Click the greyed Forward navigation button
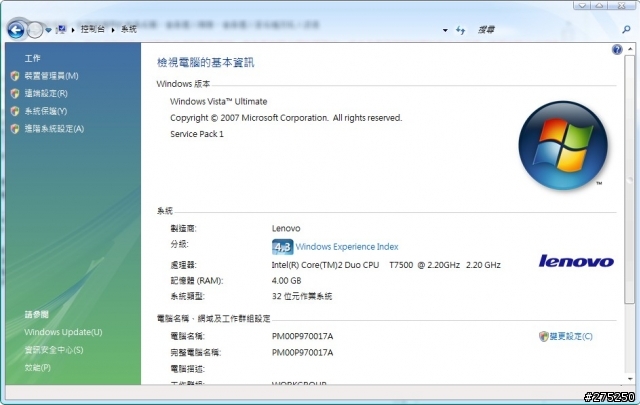This screenshot has width=640, height=405. (x=35, y=30)
